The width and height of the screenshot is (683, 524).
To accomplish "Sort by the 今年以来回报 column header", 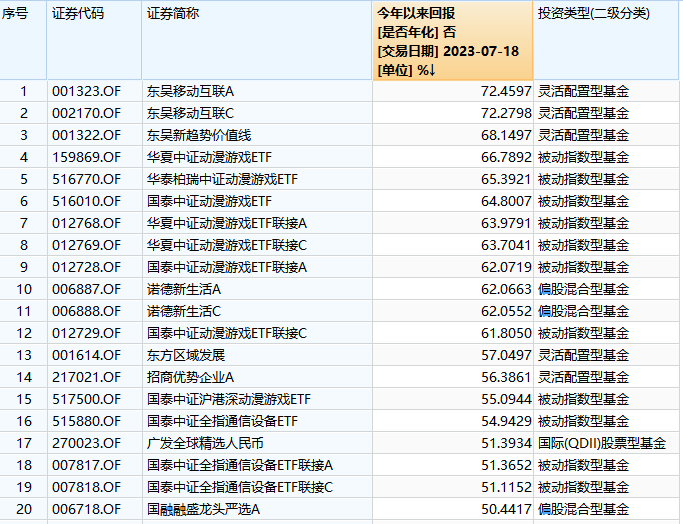I will [452, 41].
